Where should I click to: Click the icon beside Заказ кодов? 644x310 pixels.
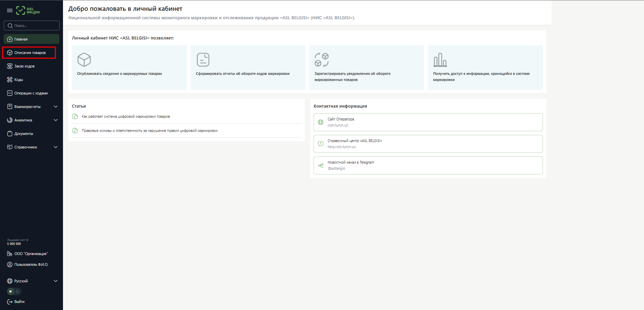click(x=10, y=66)
